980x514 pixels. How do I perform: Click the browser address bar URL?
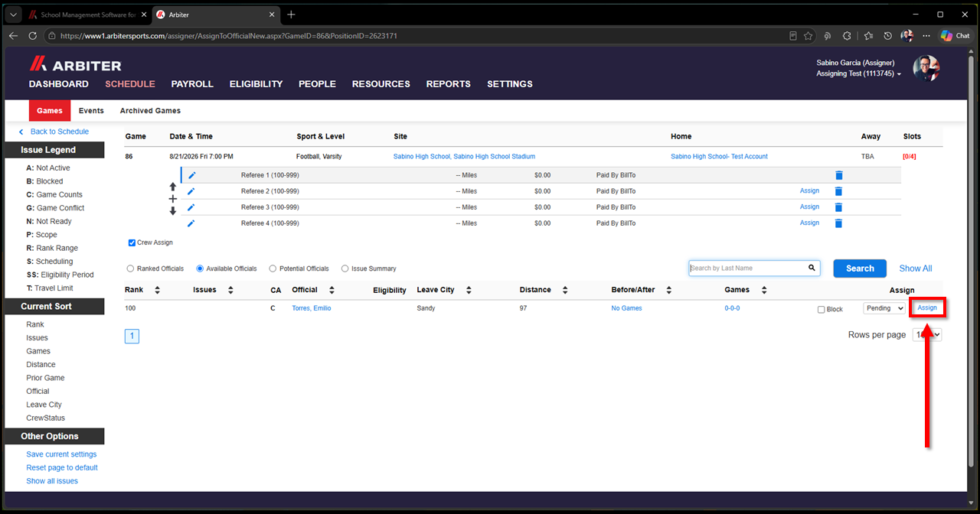tap(228, 36)
